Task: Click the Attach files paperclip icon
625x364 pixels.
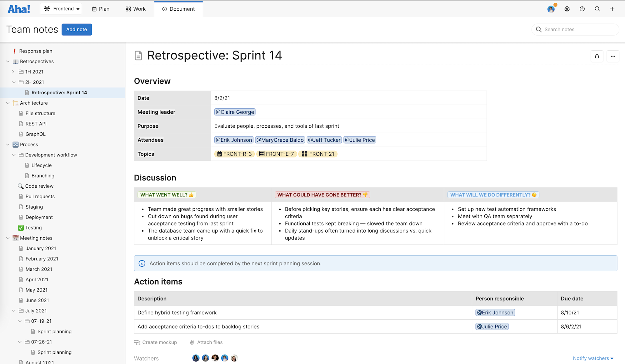Action: click(x=192, y=342)
